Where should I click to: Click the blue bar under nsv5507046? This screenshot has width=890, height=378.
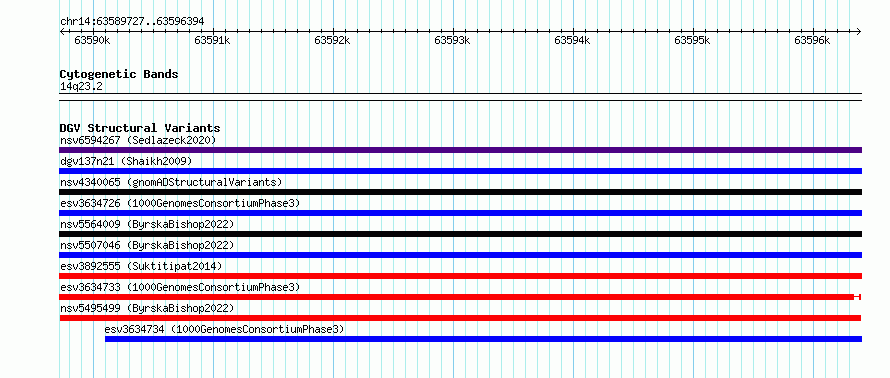pos(460,255)
